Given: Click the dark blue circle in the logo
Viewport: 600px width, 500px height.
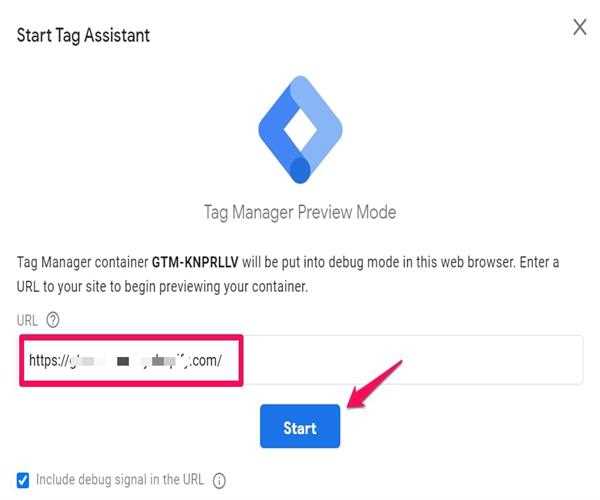Looking at the screenshot, I should [300, 170].
